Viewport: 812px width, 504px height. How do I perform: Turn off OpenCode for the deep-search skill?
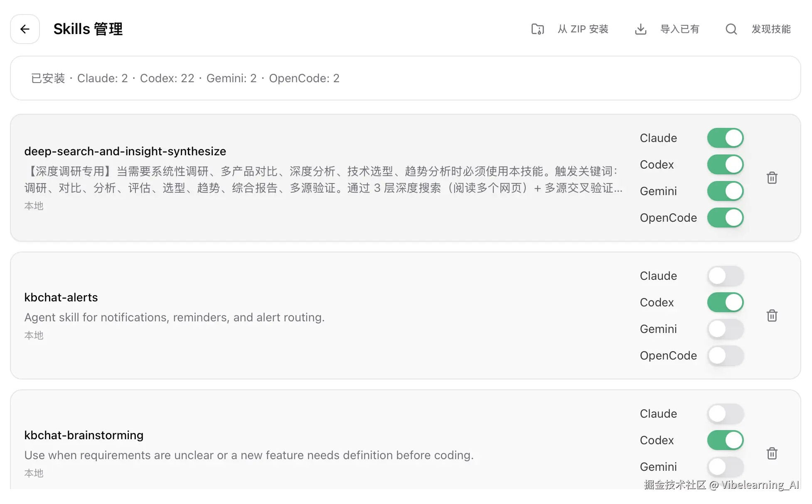(x=725, y=218)
